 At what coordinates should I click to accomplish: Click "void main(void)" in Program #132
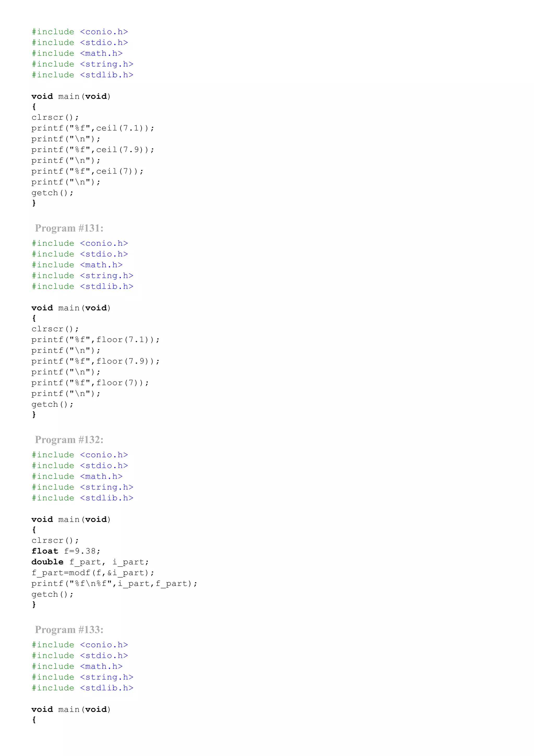tap(71, 519)
